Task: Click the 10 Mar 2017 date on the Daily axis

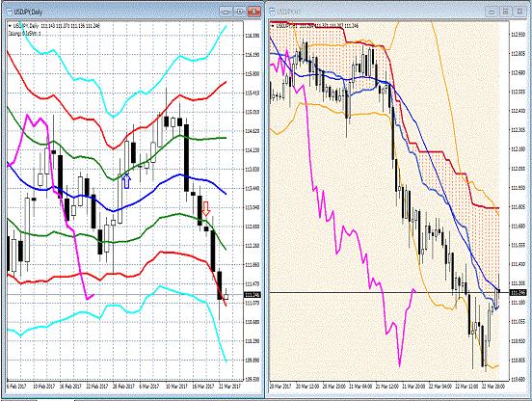Action: click(x=176, y=387)
